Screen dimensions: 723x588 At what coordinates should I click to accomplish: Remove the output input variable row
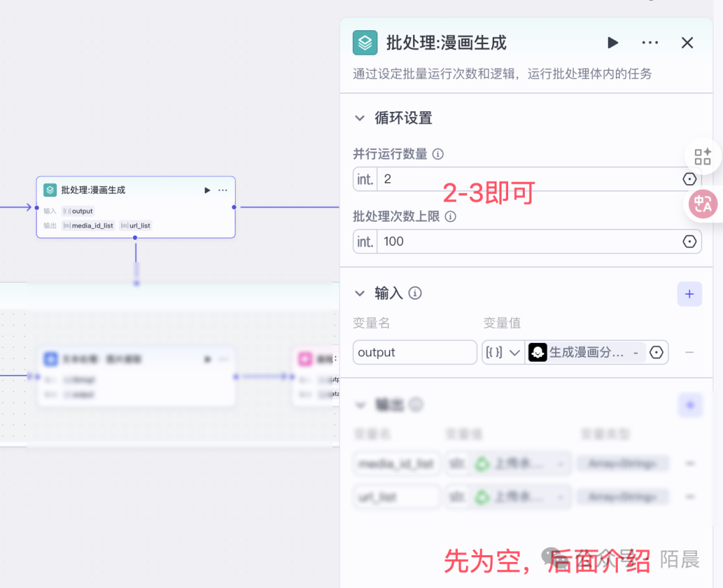pyautogui.click(x=689, y=352)
